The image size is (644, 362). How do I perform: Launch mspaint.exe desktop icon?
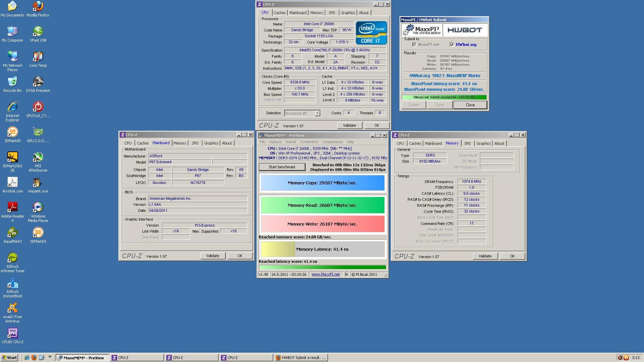38,185
